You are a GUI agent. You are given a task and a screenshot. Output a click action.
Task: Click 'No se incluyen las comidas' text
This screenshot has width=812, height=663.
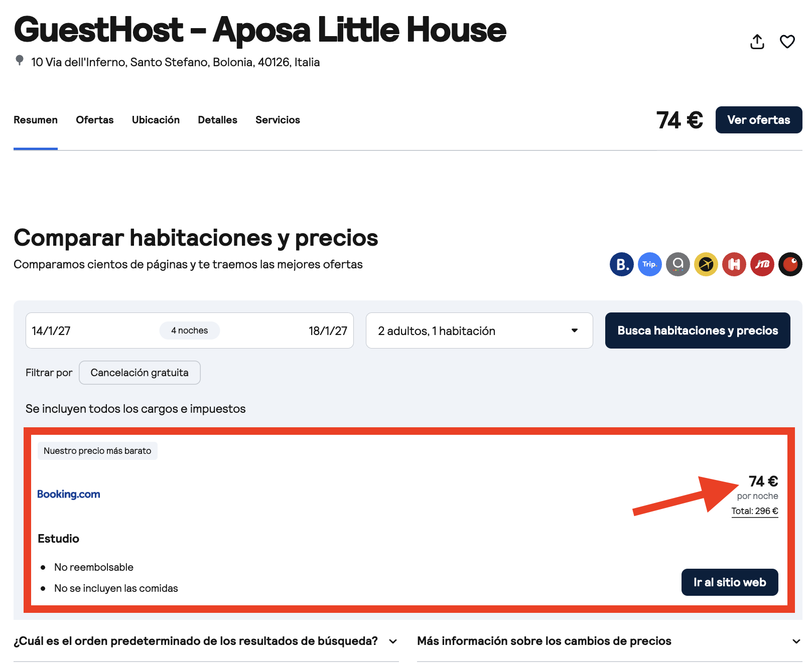[x=116, y=588]
